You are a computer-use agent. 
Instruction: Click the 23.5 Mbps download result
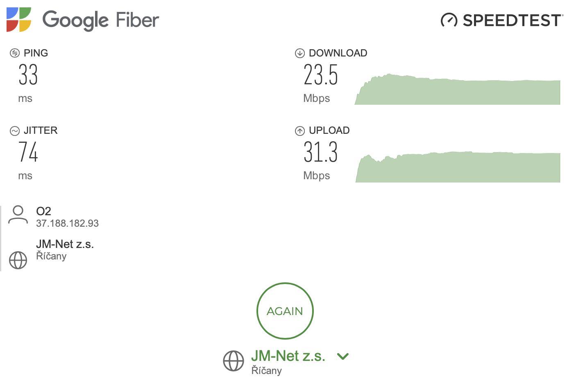coord(321,75)
